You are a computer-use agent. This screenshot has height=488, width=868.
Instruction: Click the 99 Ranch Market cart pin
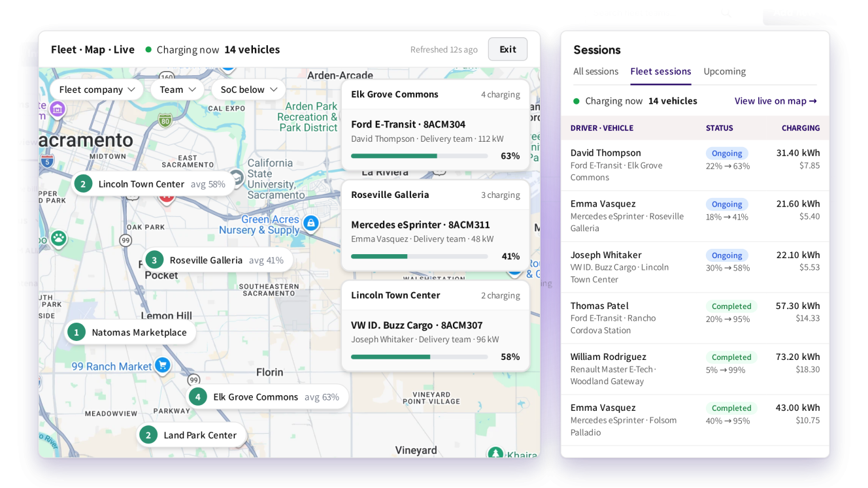pos(163,365)
